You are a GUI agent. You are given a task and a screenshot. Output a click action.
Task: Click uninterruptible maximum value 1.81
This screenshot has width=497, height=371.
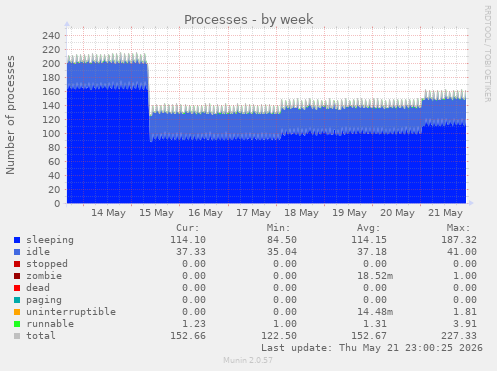(465, 312)
